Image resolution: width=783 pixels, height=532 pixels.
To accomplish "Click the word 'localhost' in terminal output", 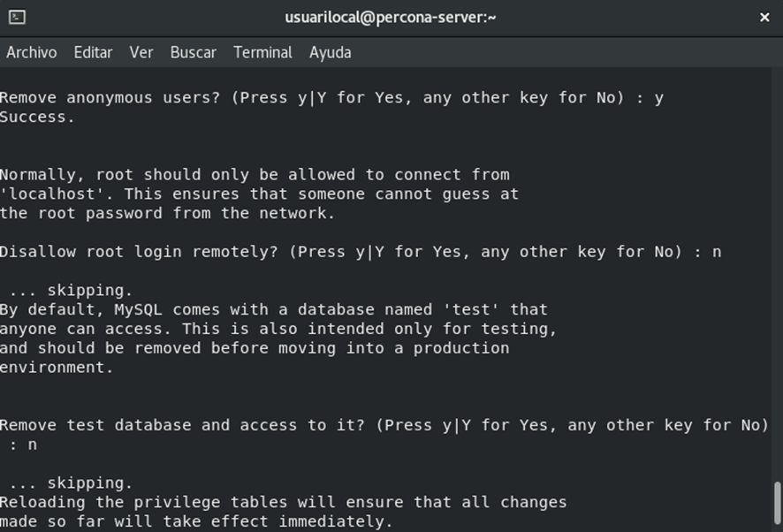I will [x=52, y=194].
